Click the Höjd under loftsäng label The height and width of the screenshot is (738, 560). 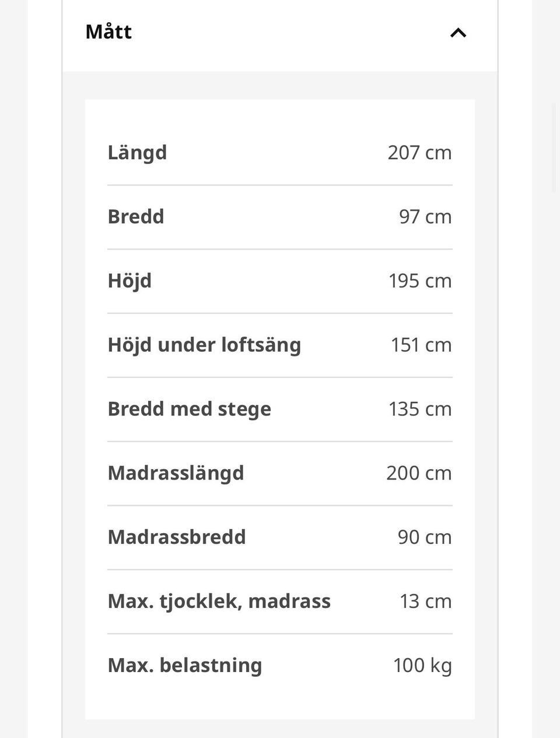pyautogui.click(x=204, y=345)
